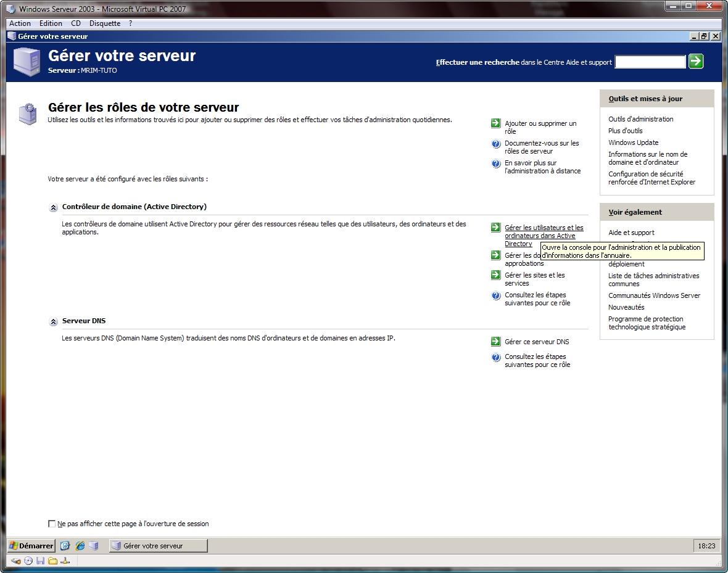Restore down the Gérer votre serveur inner window
This screenshot has height=573, width=728.
point(705,36)
